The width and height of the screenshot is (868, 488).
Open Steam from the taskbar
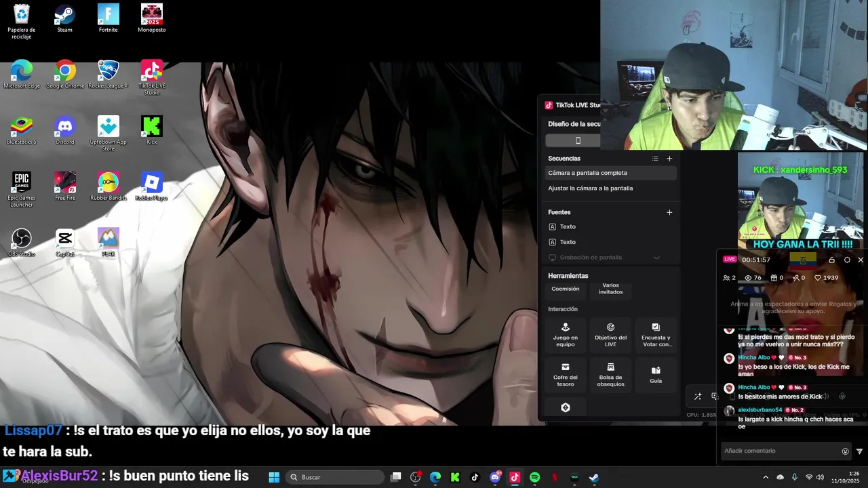tap(594, 477)
